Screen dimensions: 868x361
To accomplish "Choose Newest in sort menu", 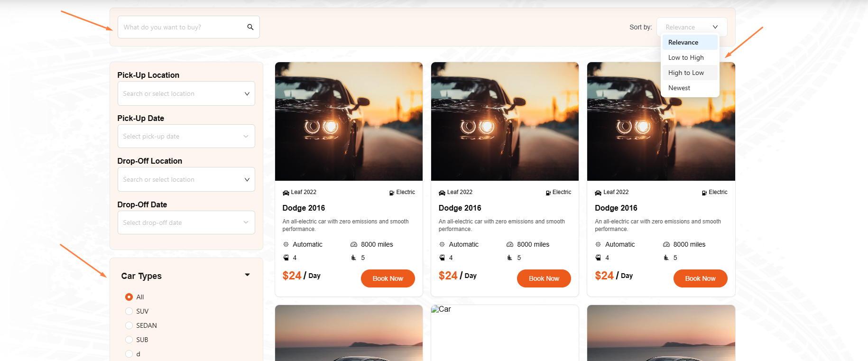I will click(x=679, y=88).
